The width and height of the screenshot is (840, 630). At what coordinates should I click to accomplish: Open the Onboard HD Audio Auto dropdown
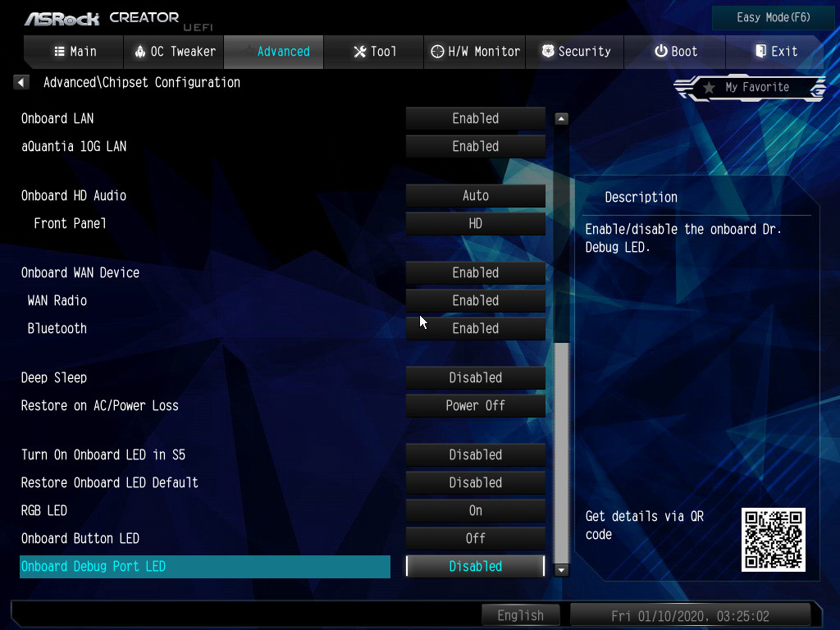pos(475,195)
